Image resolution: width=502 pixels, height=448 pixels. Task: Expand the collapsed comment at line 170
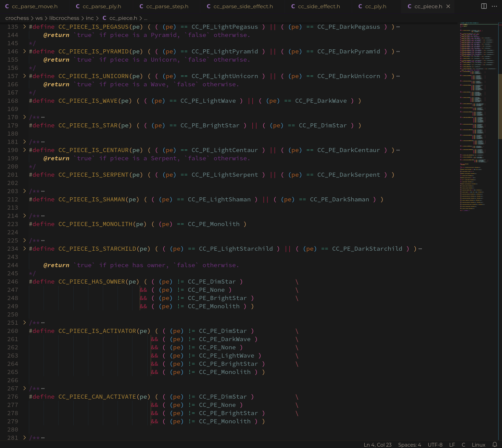click(x=24, y=117)
